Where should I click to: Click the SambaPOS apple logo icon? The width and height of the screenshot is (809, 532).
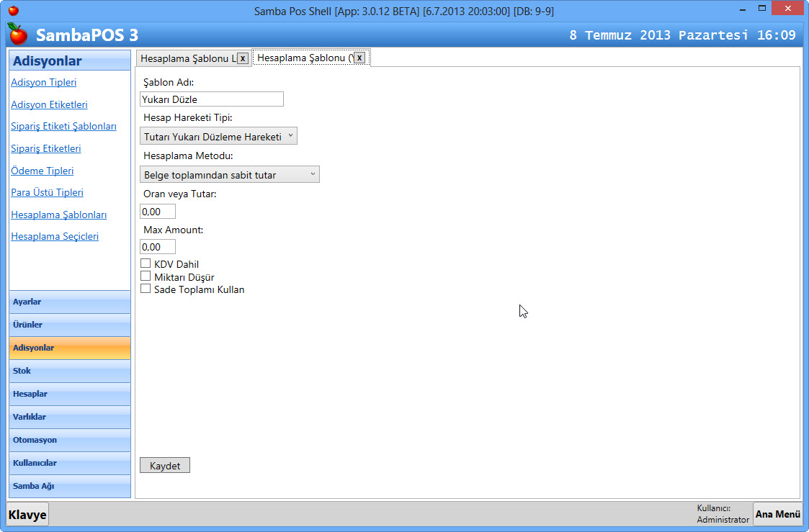pos(17,34)
